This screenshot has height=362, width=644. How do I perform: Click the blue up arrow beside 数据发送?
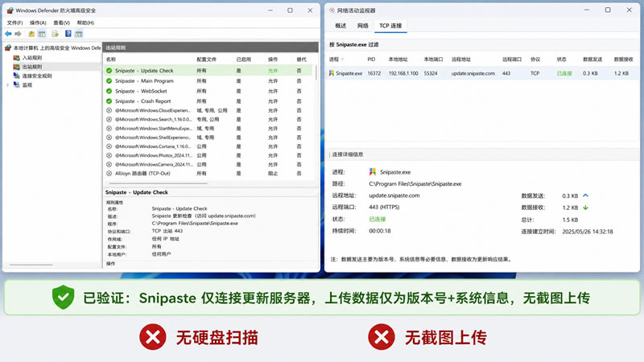(x=586, y=195)
